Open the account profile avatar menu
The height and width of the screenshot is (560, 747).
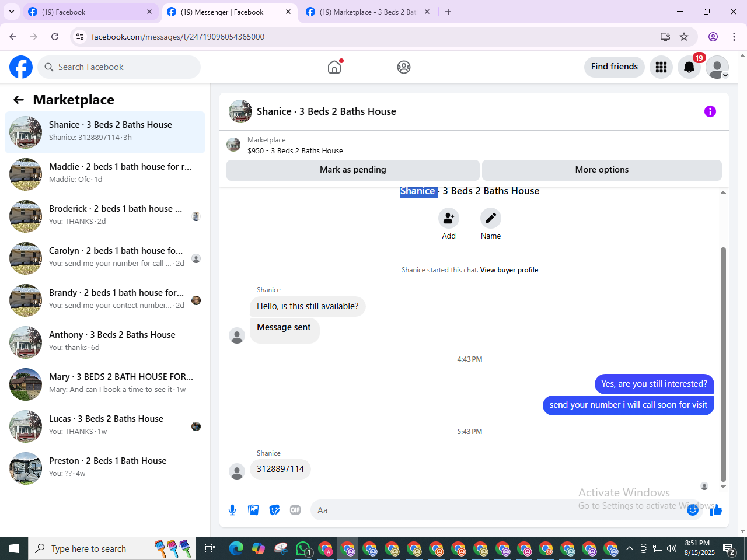click(x=717, y=67)
